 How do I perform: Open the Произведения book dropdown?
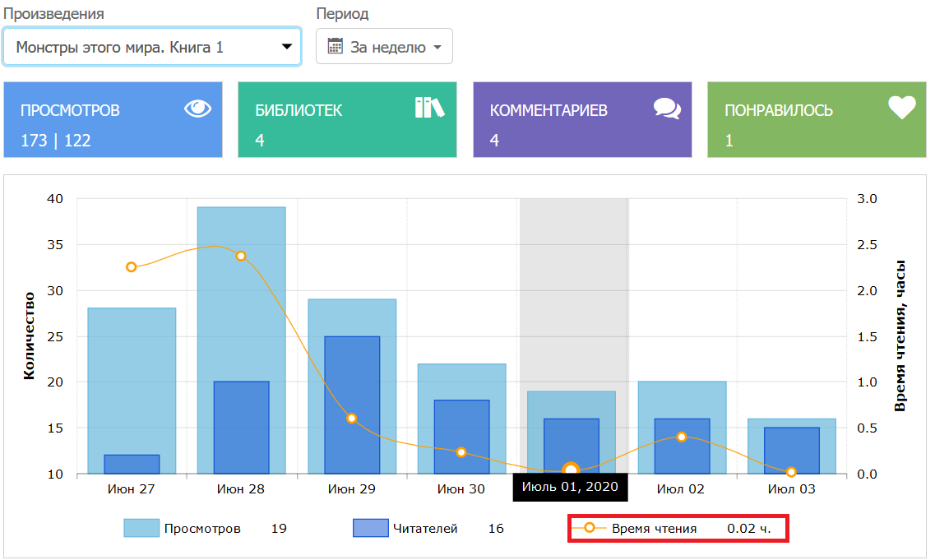point(152,47)
